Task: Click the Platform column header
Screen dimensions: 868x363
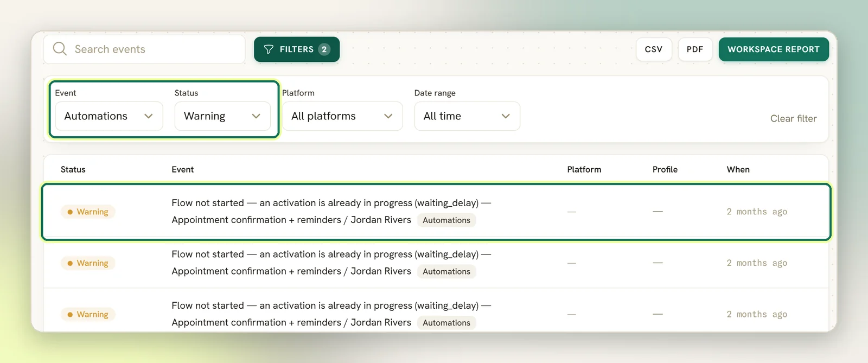Action: pyautogui.click(x=584, y=169)
